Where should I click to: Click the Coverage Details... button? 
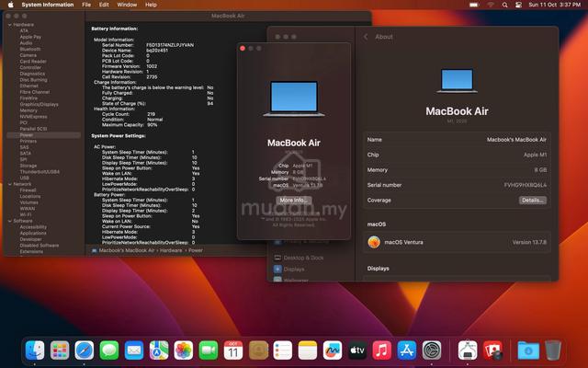point(533,201)
